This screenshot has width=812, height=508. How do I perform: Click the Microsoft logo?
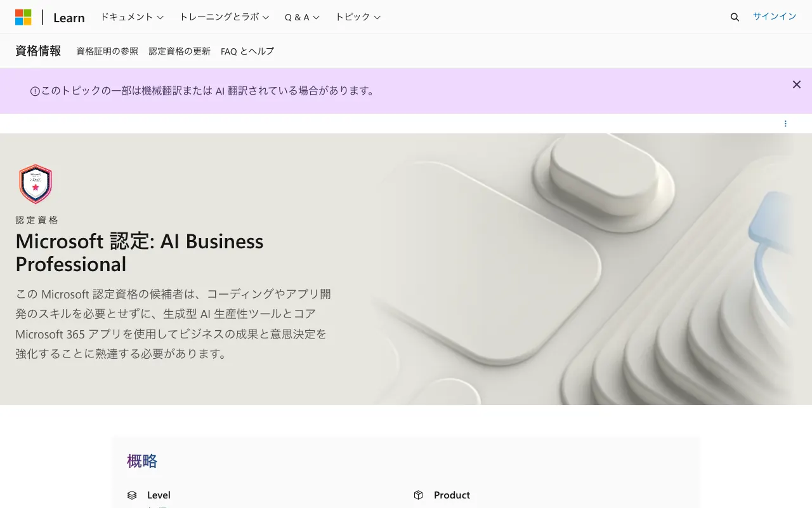[23, 17]
